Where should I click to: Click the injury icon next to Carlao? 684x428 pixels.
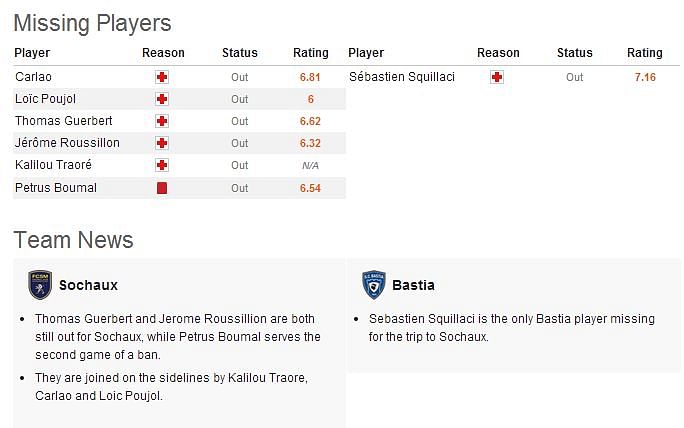point(162,77)
